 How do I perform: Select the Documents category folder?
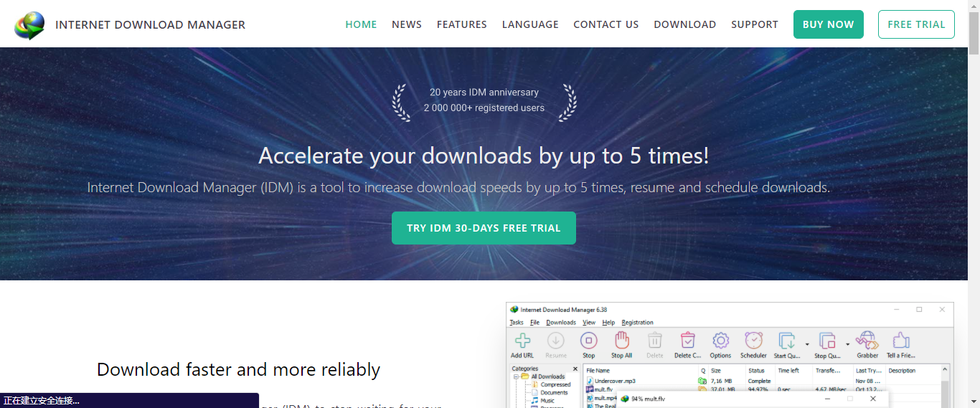(549, 392)
